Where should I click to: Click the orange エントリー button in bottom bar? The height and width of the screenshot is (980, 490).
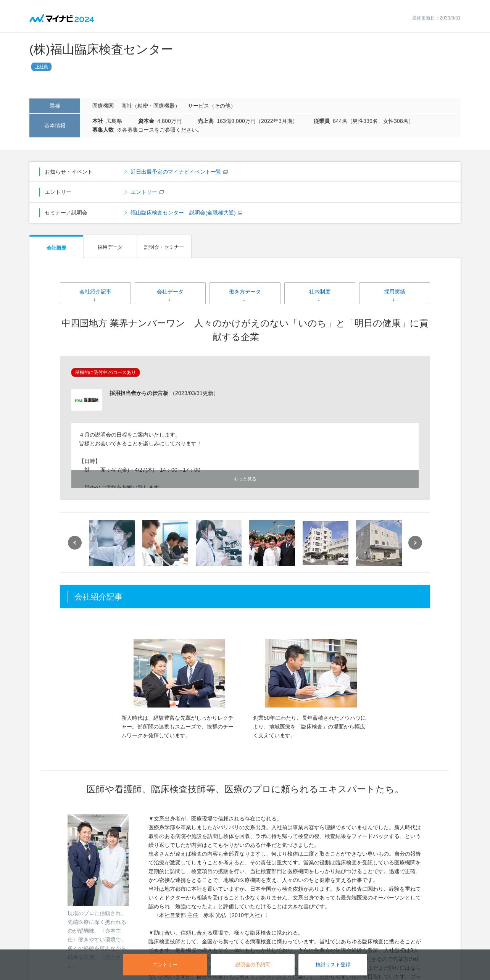coord(165,964)
